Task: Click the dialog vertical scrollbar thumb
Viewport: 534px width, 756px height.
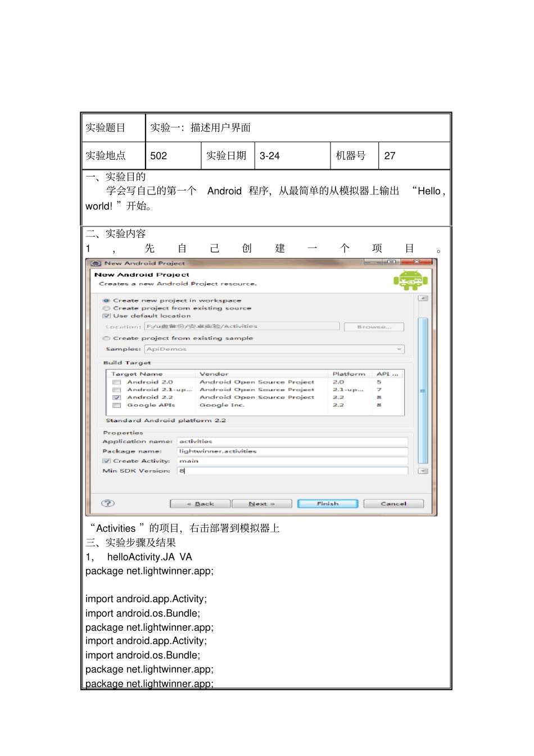Action: 423,391
